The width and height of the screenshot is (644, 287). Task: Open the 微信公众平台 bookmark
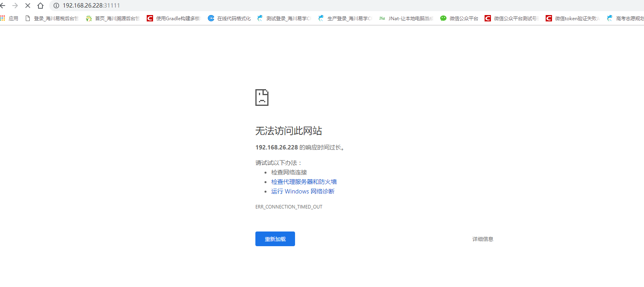click(x=459, y=18)
